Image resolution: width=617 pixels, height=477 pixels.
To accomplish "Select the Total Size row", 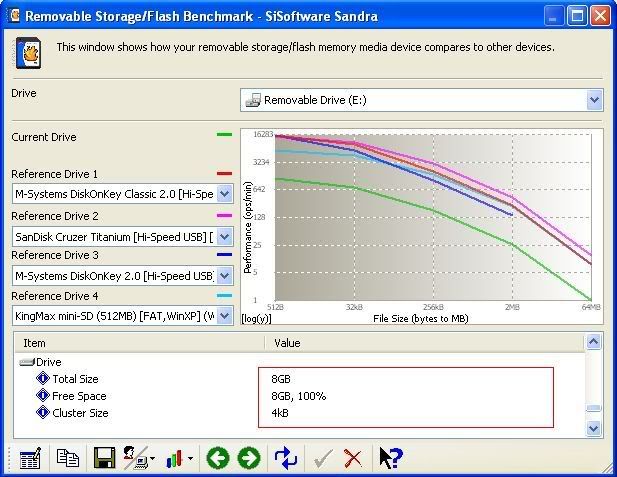I will 75,379.
